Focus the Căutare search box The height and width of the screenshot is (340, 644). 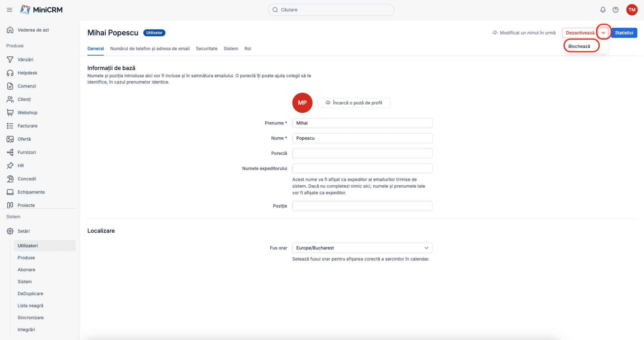[x=331, y=10]
